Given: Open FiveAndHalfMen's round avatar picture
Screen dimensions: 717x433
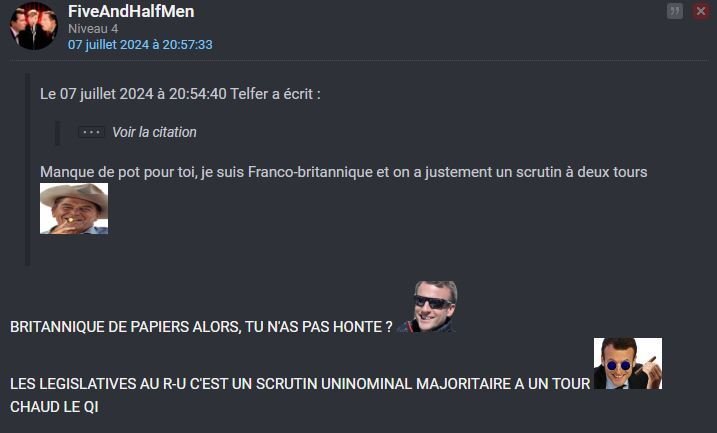Looking at the screenshot, I should click(x=34, y=26).
